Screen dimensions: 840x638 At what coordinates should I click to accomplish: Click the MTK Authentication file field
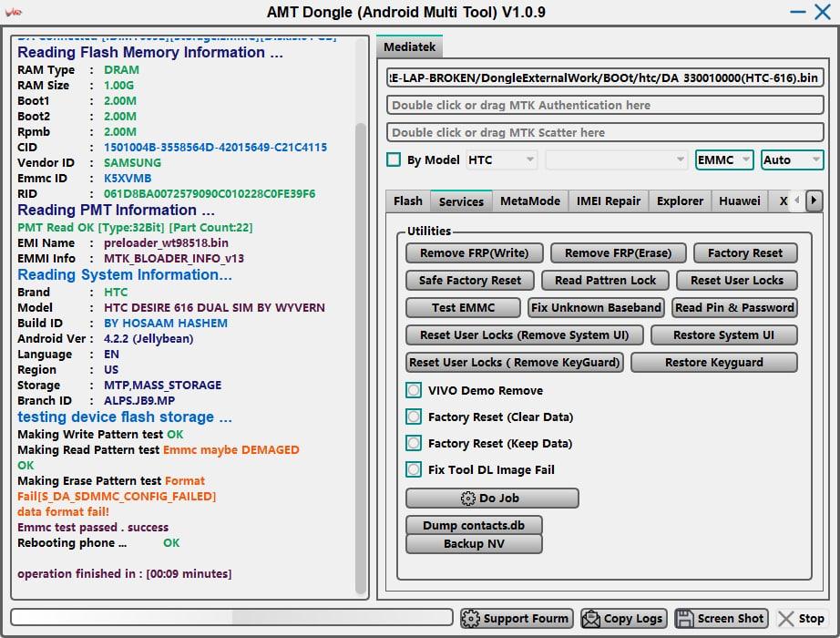[x=605, y=105]
